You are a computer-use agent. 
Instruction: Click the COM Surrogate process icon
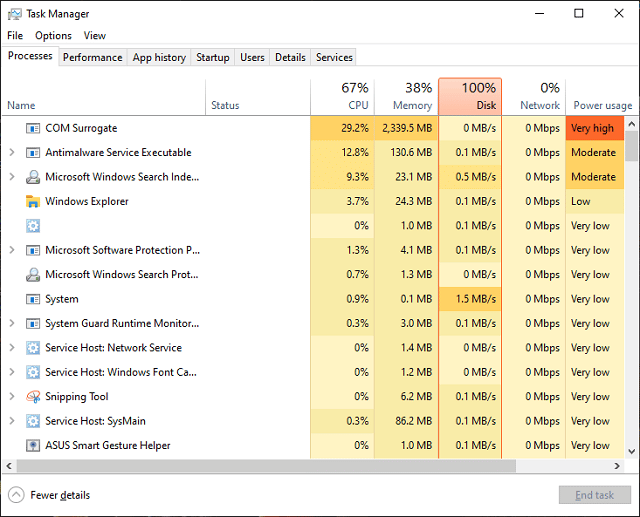coord(33,129)
